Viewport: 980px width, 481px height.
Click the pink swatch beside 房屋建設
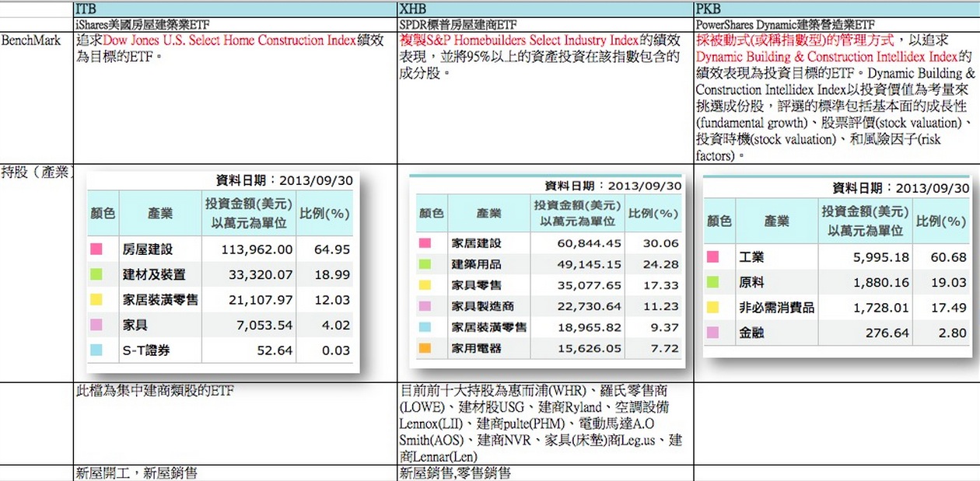[97, 249]
